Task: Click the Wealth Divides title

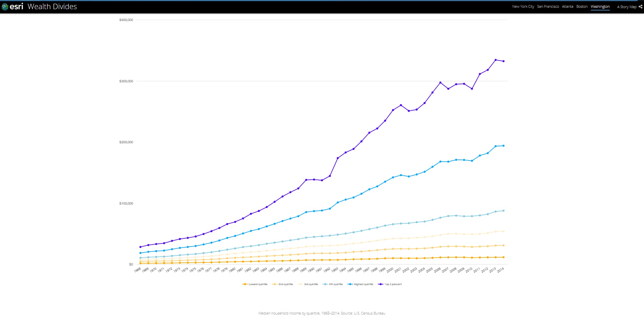Action: click(x=52, y=7)
